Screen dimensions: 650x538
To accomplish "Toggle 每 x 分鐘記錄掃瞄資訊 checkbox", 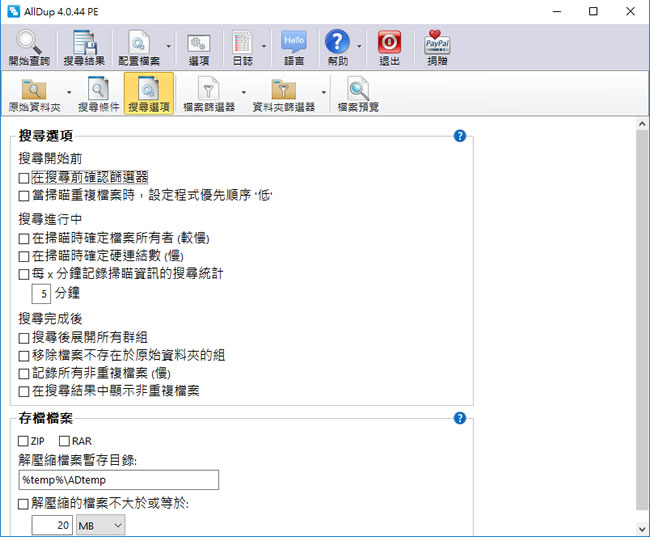I will (24, 274).
